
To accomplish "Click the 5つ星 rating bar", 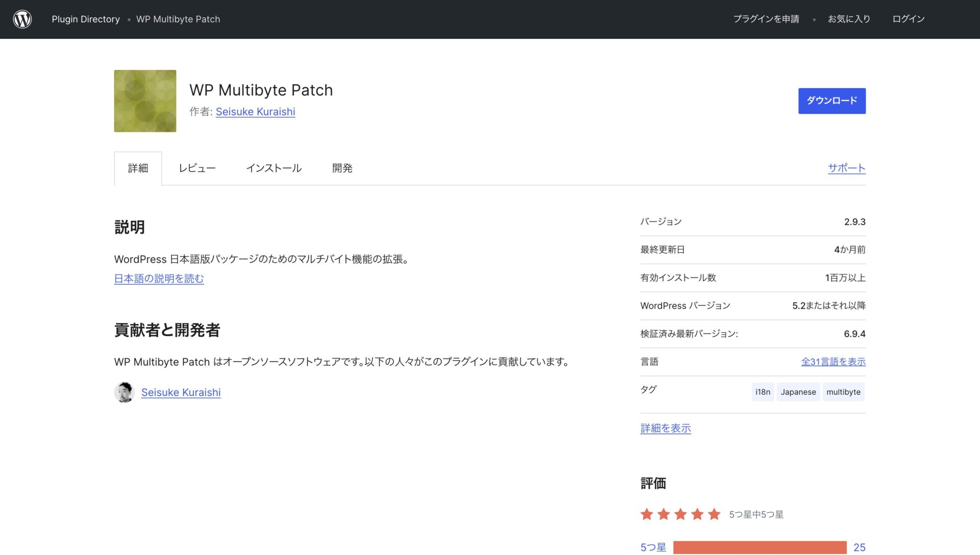I will [759, 547].
